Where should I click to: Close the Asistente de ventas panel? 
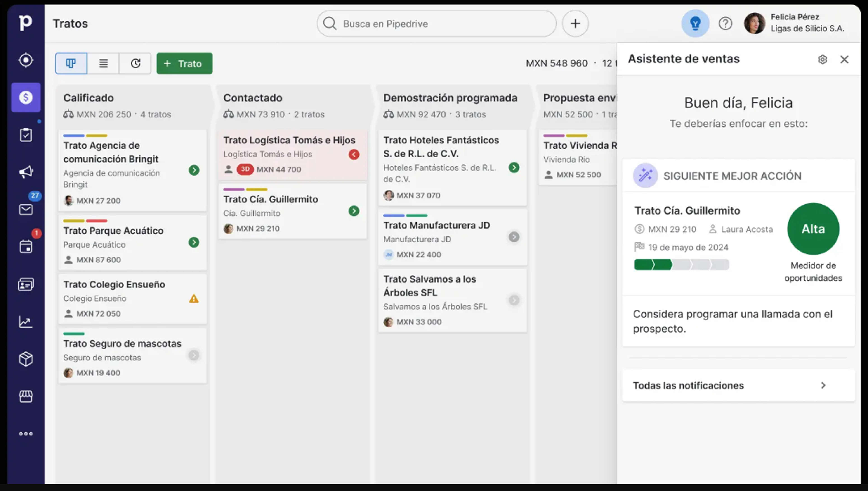tap(844, 59)
